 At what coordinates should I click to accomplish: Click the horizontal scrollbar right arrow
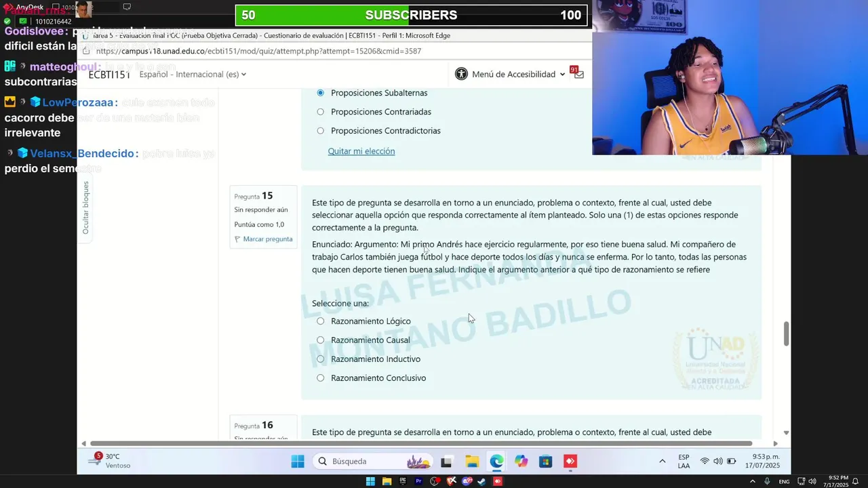tap(775, 444)
